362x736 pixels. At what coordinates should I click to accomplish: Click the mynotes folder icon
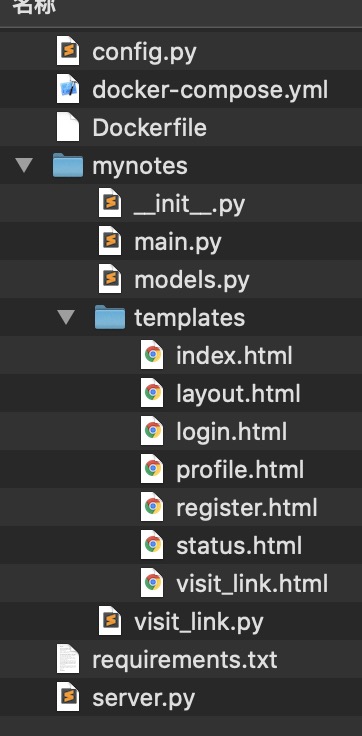(x=68, y=165)
